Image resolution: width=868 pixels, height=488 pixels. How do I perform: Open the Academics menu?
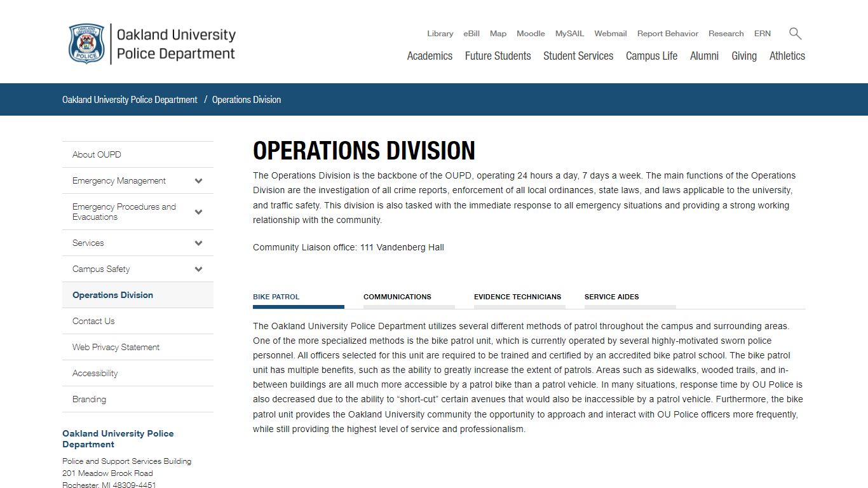[430, 56]
